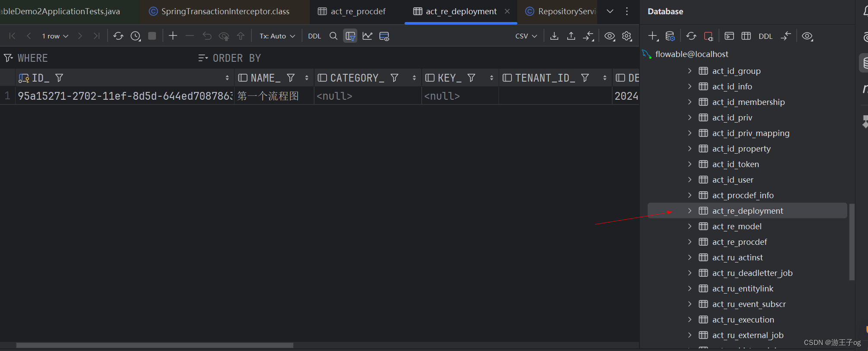Show hidden editor tabs dropdown
The width and height of the screenshot is (868, 351).
610,11
